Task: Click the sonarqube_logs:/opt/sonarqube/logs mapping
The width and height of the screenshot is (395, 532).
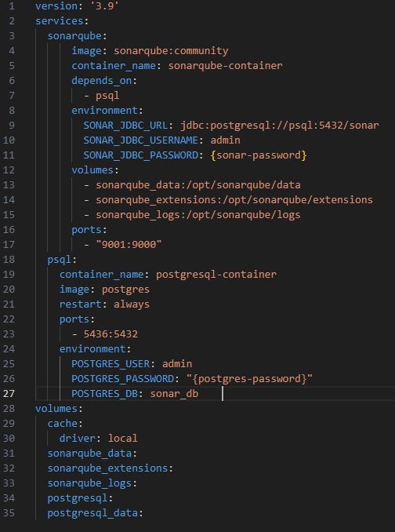Action: click(x=198, y=215)
